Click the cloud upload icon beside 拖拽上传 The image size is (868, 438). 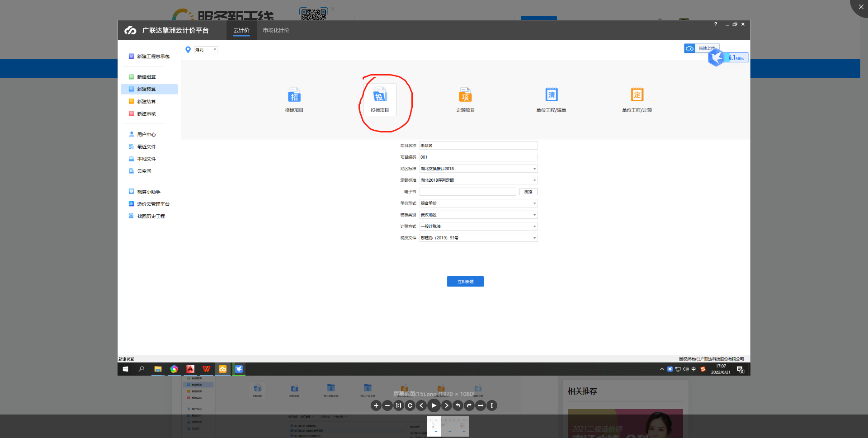689,48
